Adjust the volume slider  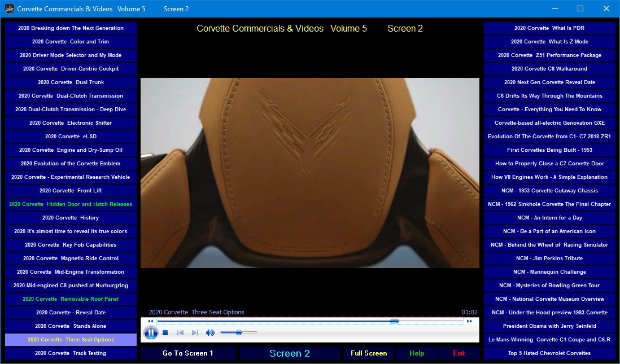239,333
